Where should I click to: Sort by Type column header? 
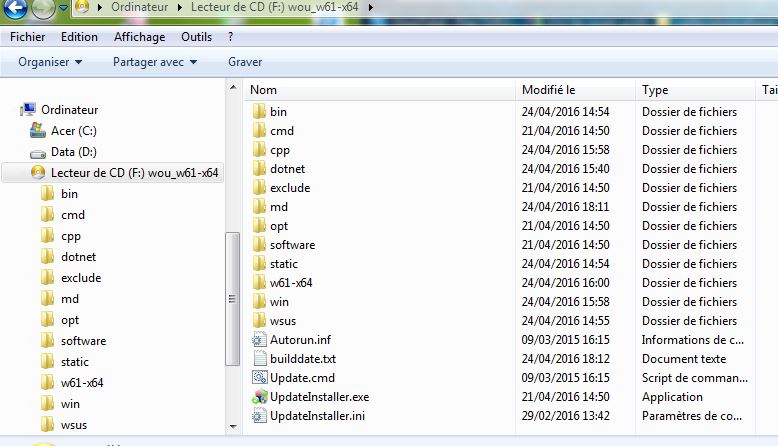(695, 90)
